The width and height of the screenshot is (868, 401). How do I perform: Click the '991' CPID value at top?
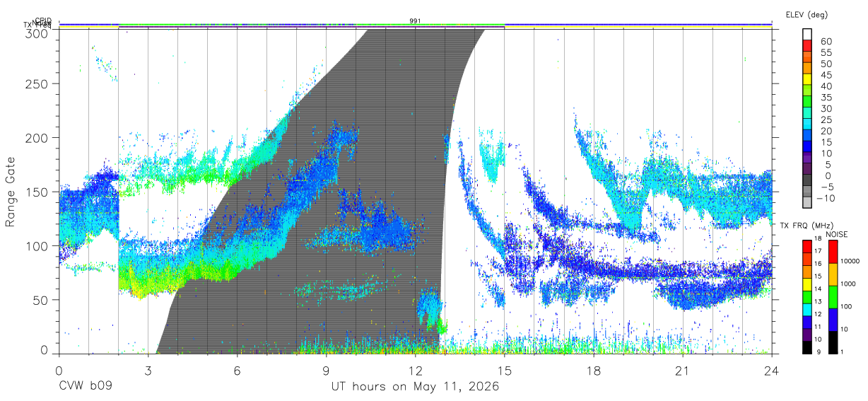click(415, 21)
